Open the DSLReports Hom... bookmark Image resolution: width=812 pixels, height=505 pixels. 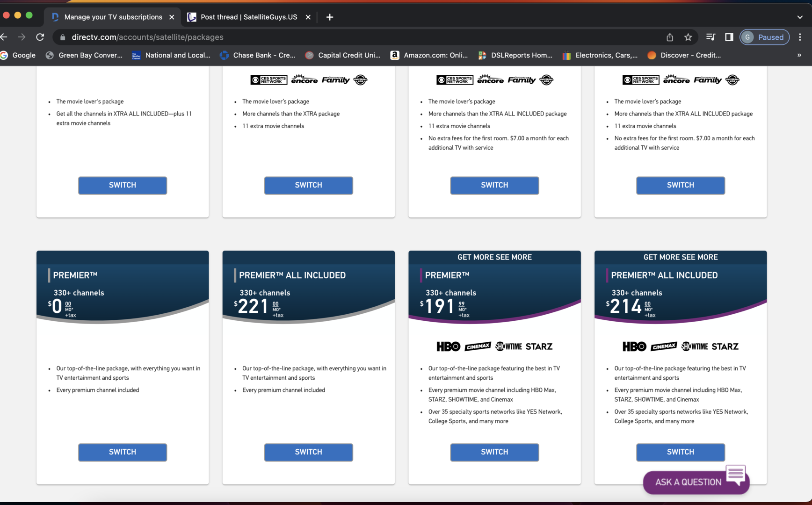click(x=515, y=55)
